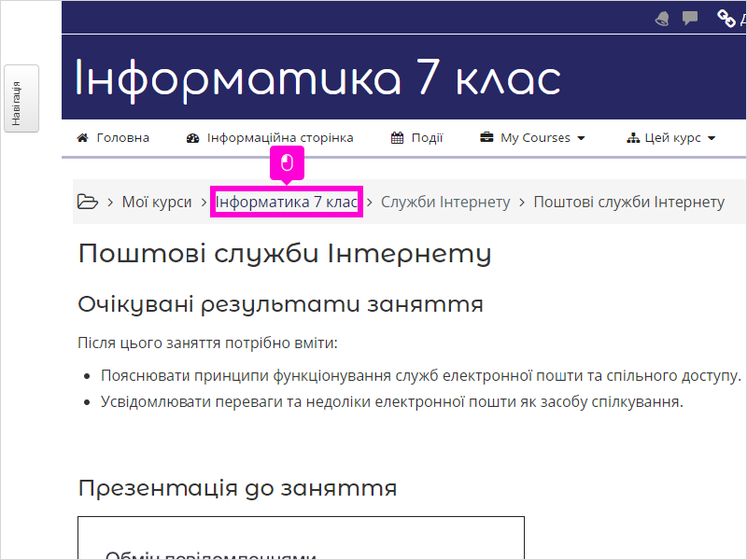
Task: Open Інформаційна сторінка menu item
Action: (x=279, y=138)
